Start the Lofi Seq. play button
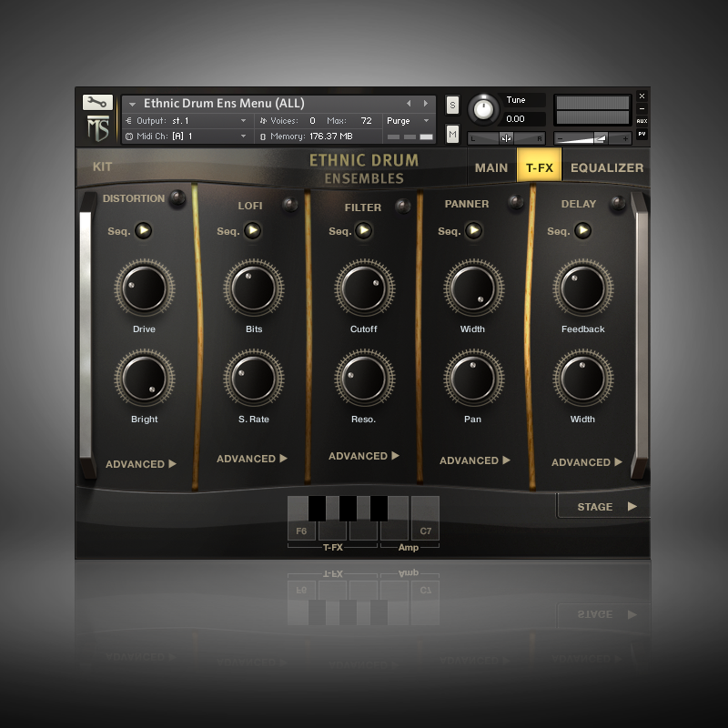This screenshot has height=728, width=728. tap(253, 230)
